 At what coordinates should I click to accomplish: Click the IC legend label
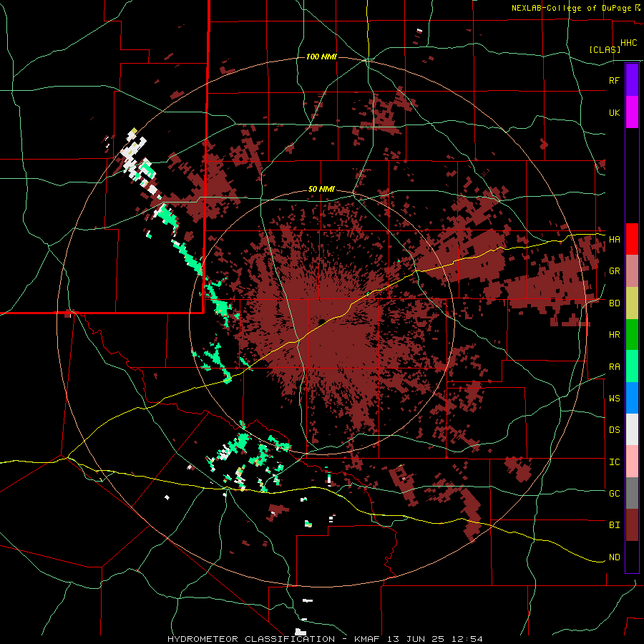(x=614, y=462)
